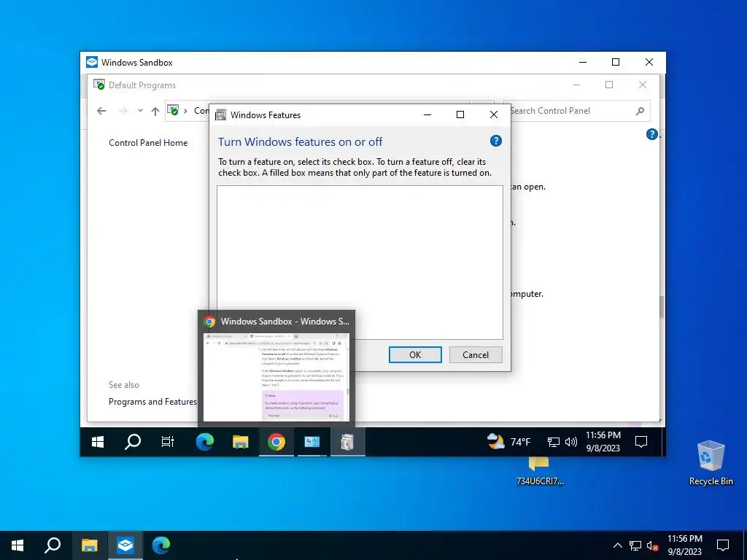
Task: Open help in Windows Features dialog
Action: click(495, 141)
